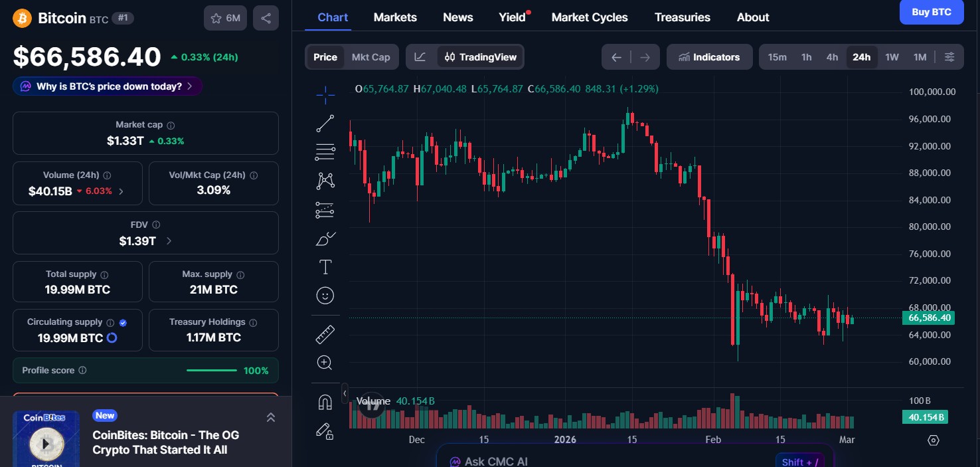
Task: Open the Indicators panel
Action: pos(709,56)
